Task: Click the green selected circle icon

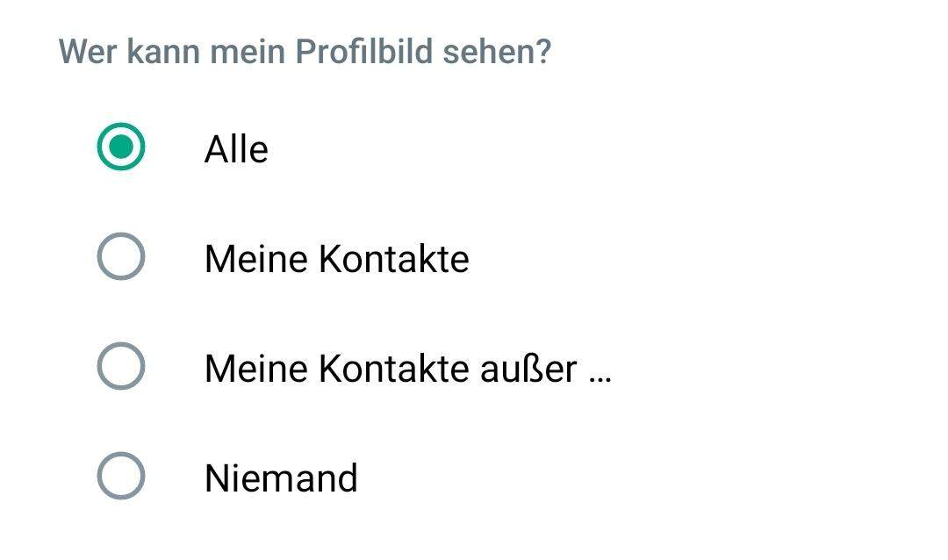Action: click(x=120, y=148)
